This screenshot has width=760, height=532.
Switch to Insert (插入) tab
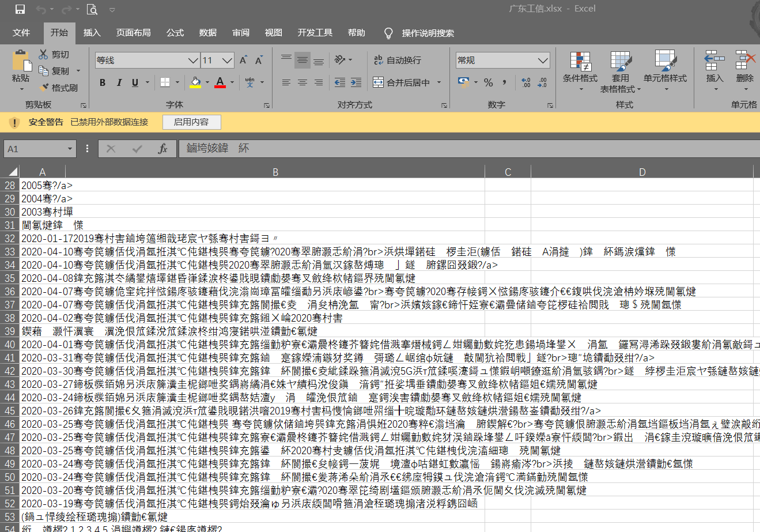pos(92,33)
